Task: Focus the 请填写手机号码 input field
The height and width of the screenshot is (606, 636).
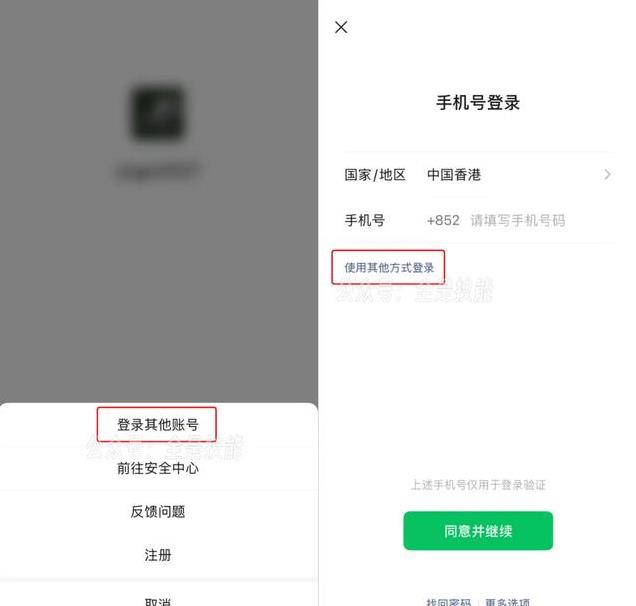Action: coord(518,221)
